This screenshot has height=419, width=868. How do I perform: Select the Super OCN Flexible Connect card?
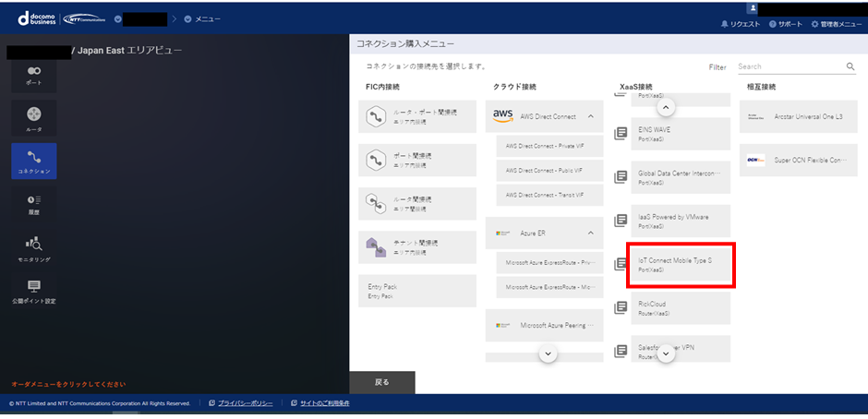pyautogui.click(x=798, y=160)
